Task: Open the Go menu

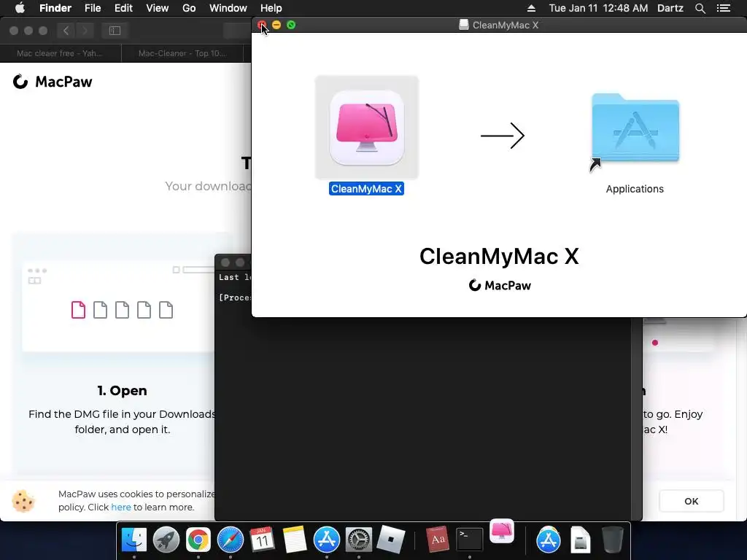Action: [189, 8]
